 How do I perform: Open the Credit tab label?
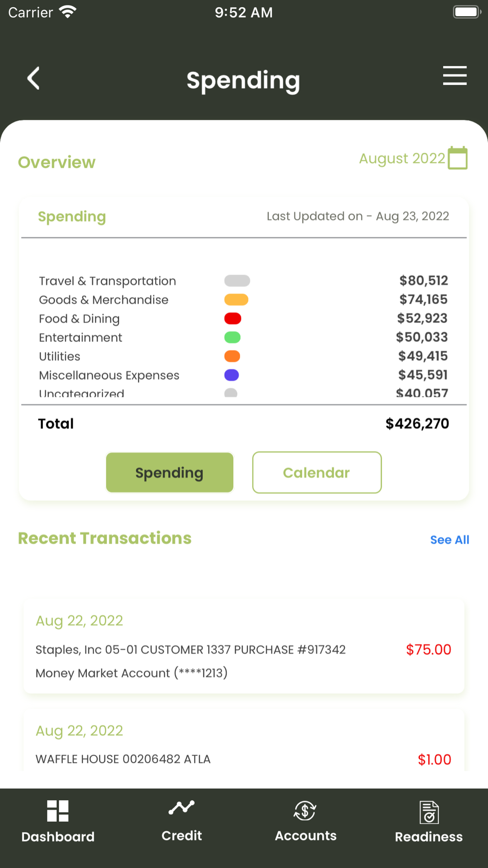[x=182, y=836]
